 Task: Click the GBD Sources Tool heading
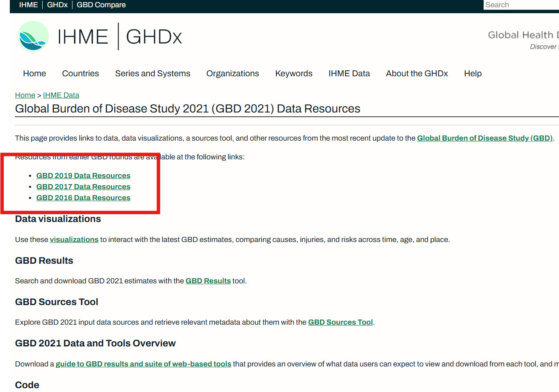click(x=57, y=302)
